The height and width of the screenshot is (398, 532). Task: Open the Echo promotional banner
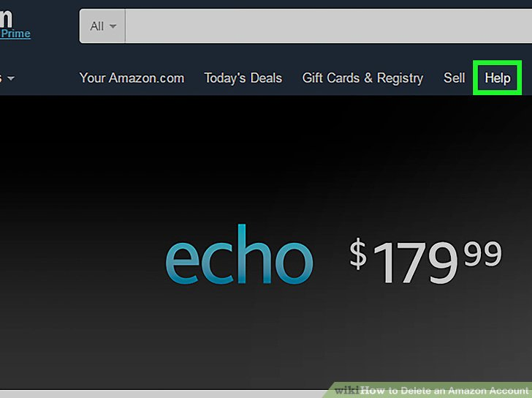click(x=266, y=241)
